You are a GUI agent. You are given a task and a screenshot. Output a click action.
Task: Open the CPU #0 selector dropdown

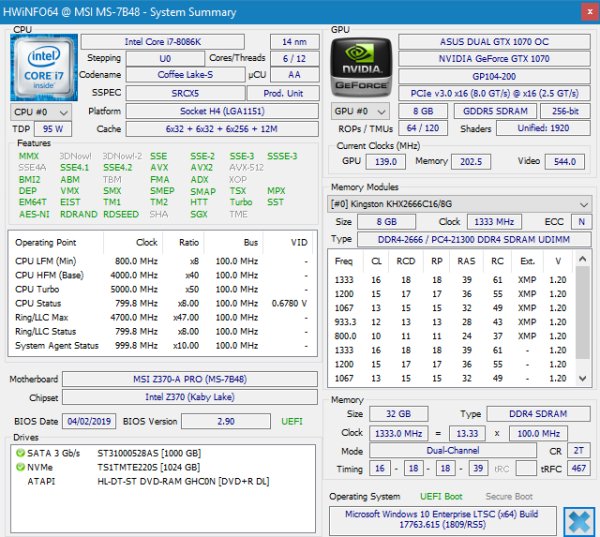[x=41, y=112]
